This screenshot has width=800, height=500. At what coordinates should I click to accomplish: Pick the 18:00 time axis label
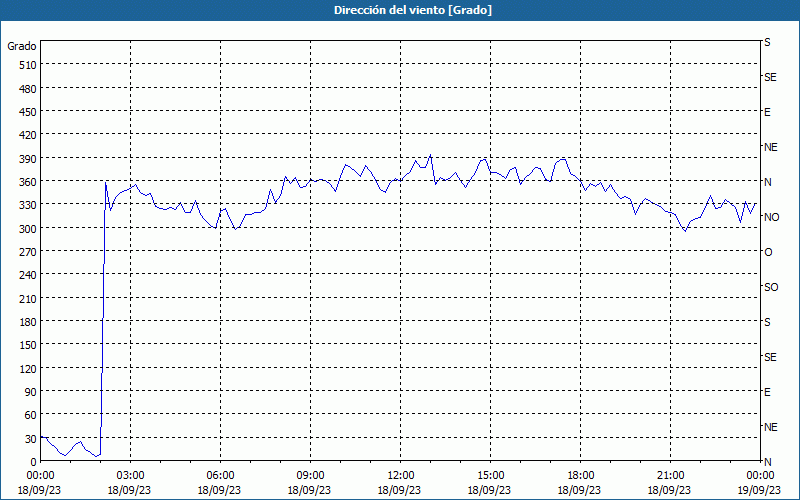(581, 476)
